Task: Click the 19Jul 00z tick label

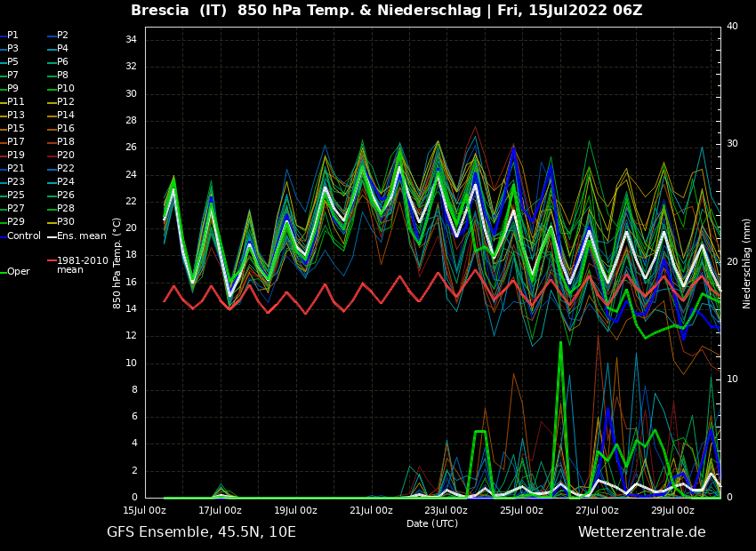Action: click(x=295, y=510)
